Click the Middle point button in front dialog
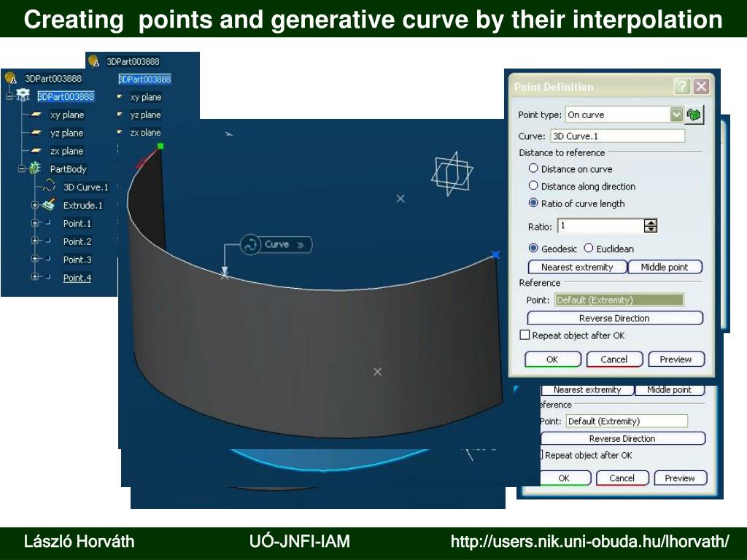747x560 pixels. point(665,267)
